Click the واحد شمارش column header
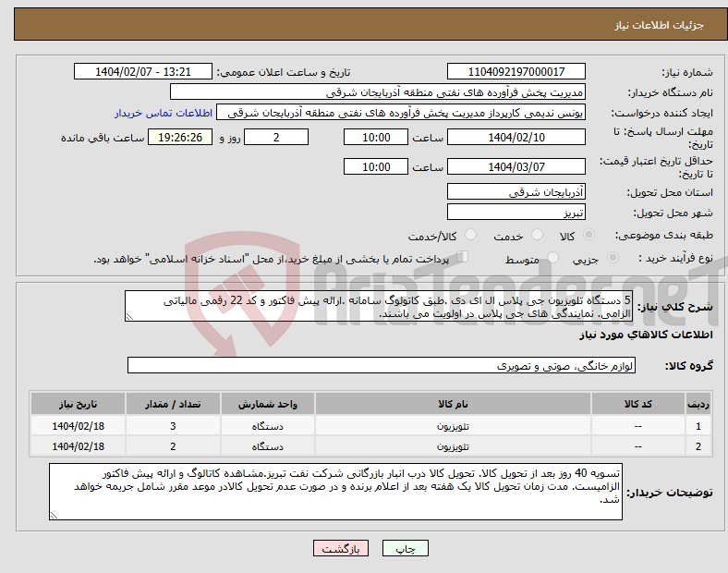Screen dimensions: 728x573 point(268,404)
